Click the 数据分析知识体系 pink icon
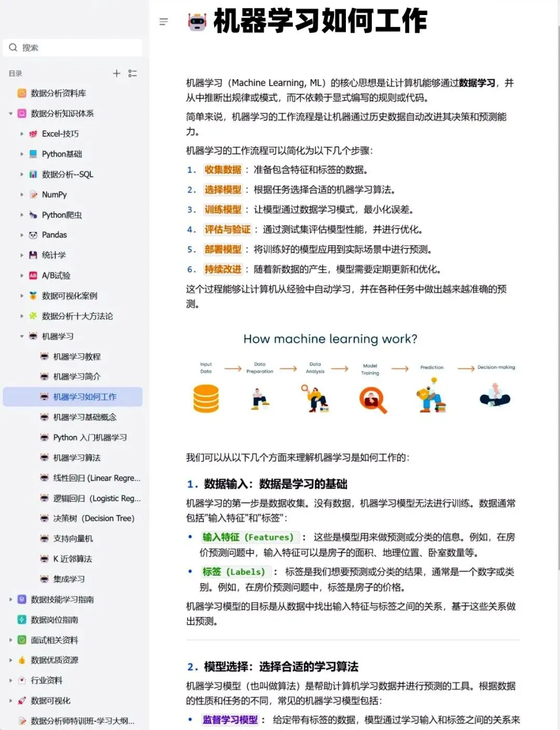The height and width of the screenshot is (730, 560). click(x=22, y=114)
